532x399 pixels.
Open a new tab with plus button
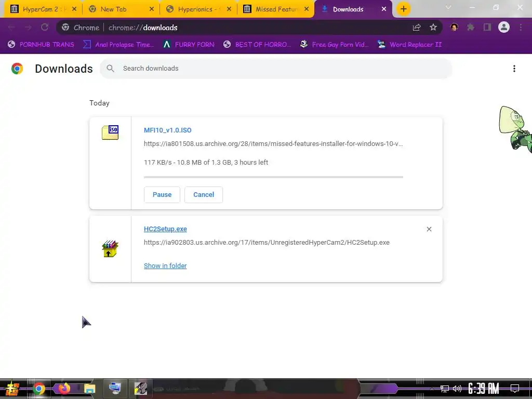coord(403,9)
